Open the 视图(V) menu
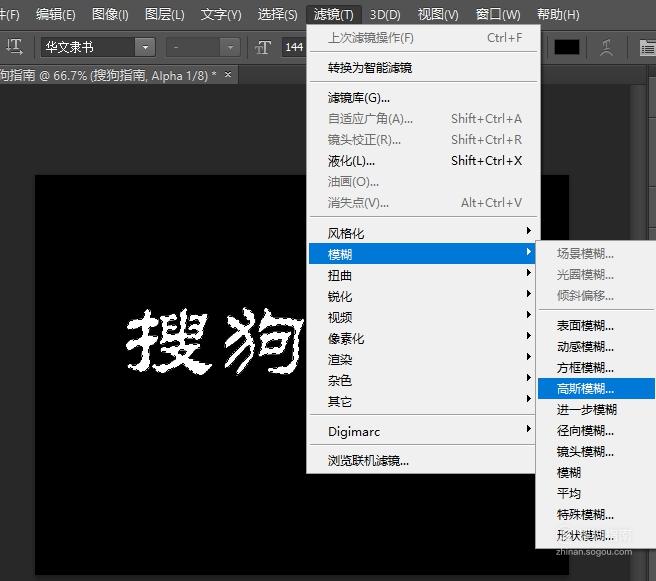Viewport: 656px width, 581px height. [x=438, y=15]
